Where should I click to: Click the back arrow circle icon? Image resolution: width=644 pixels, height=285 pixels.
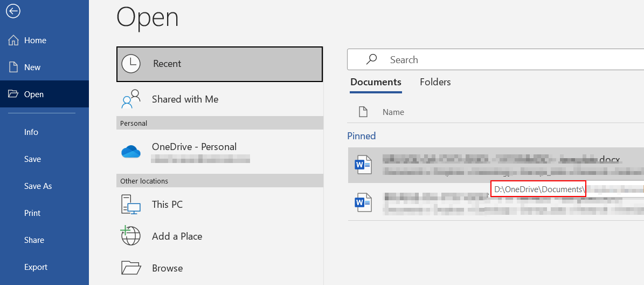(13, 11)
